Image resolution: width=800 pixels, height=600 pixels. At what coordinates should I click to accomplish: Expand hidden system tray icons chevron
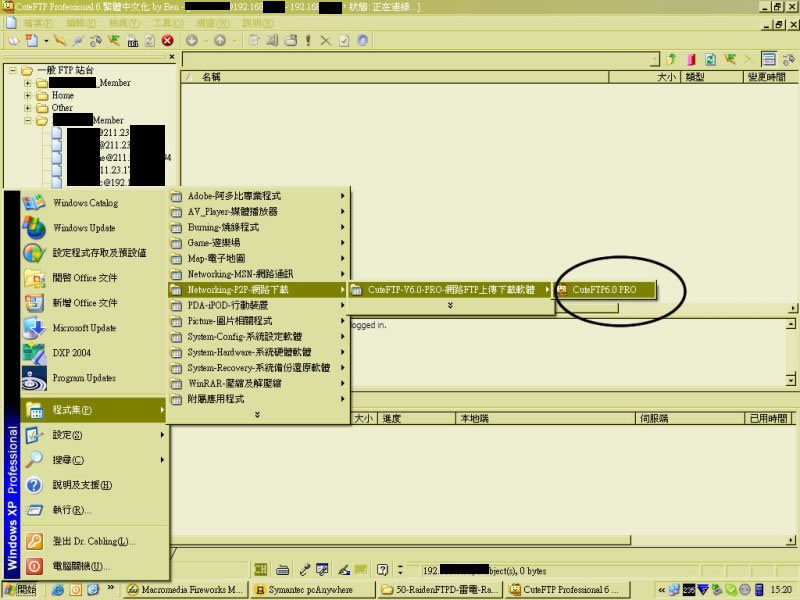pos(662,590)
